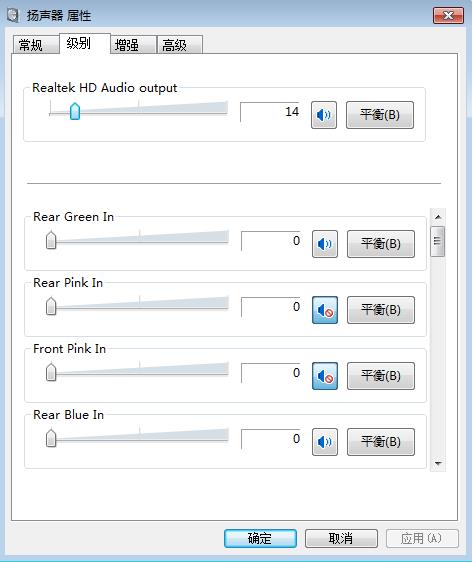Screen dimensions: 472x562
Task: Open the 高级 tab
Action: point(180,45)
